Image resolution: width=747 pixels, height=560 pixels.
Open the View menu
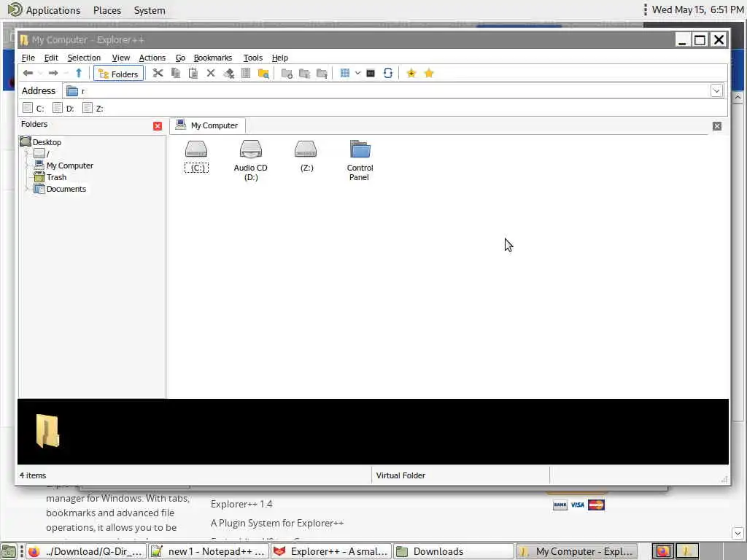click(x=120, y=58)
